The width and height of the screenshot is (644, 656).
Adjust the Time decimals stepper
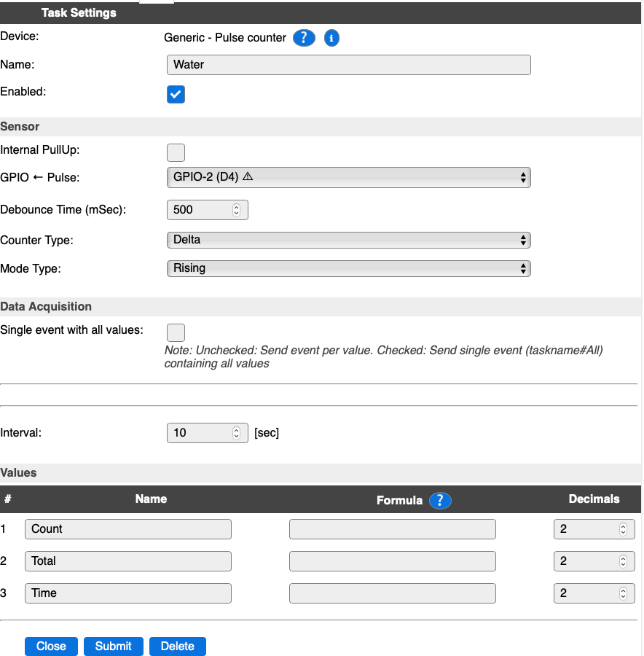point(623,593)
